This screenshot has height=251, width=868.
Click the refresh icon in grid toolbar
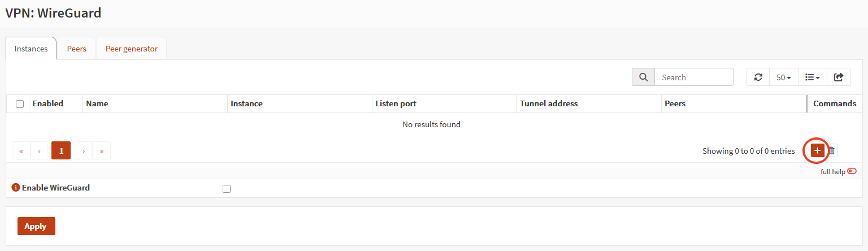coord(758,77)
